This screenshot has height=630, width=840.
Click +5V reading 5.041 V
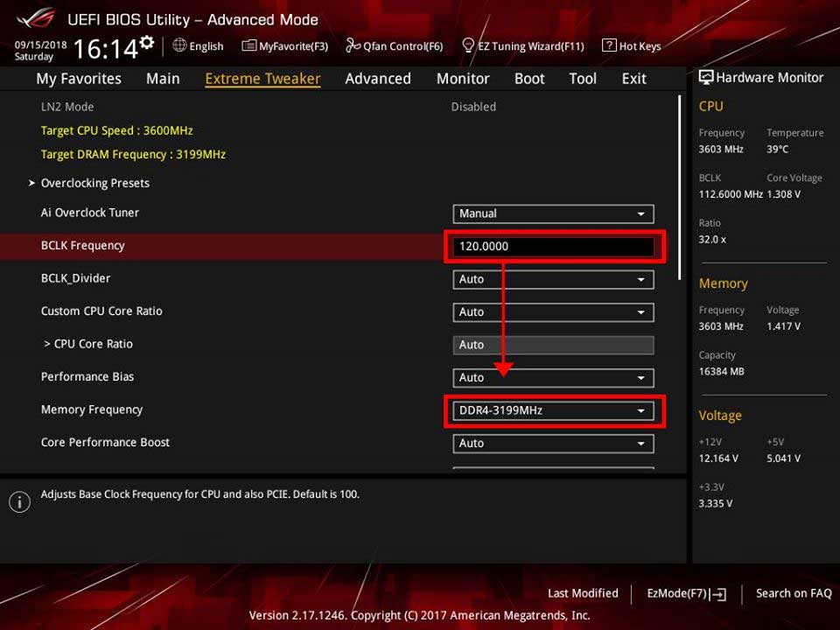tap(783, 458)
